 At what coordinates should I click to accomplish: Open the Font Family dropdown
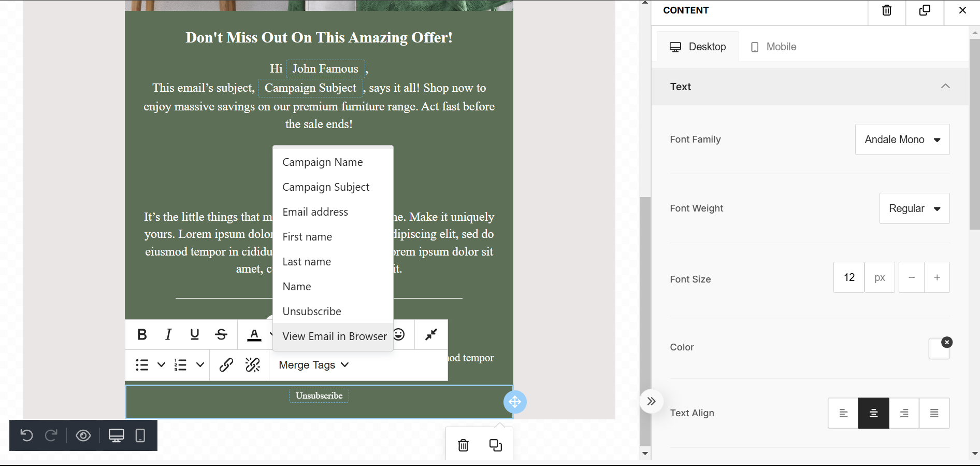902,139
